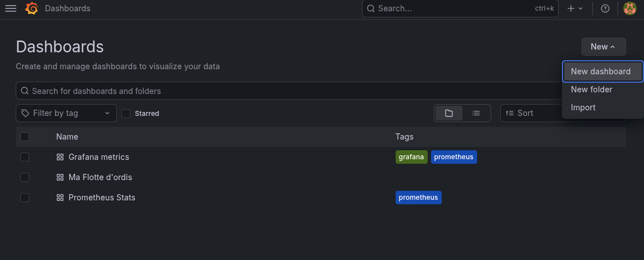
Task: Click the tag icon in Filter by tag
Action: [x=25, y=113]
